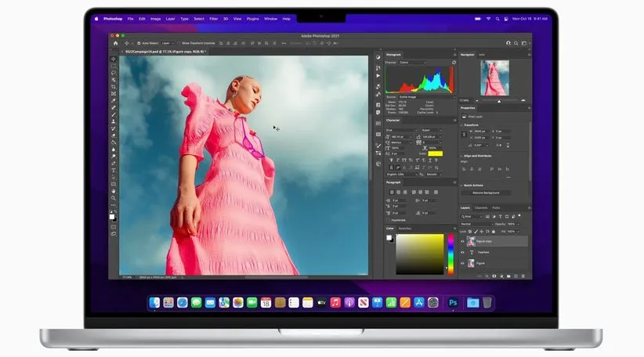
Task: Select the Lasso tool
Action: (114, 73)
